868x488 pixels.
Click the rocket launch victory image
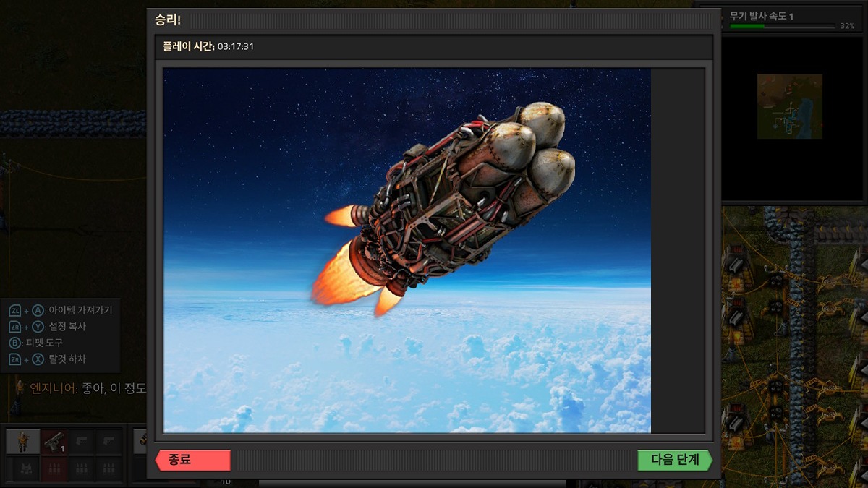(407, 250)
